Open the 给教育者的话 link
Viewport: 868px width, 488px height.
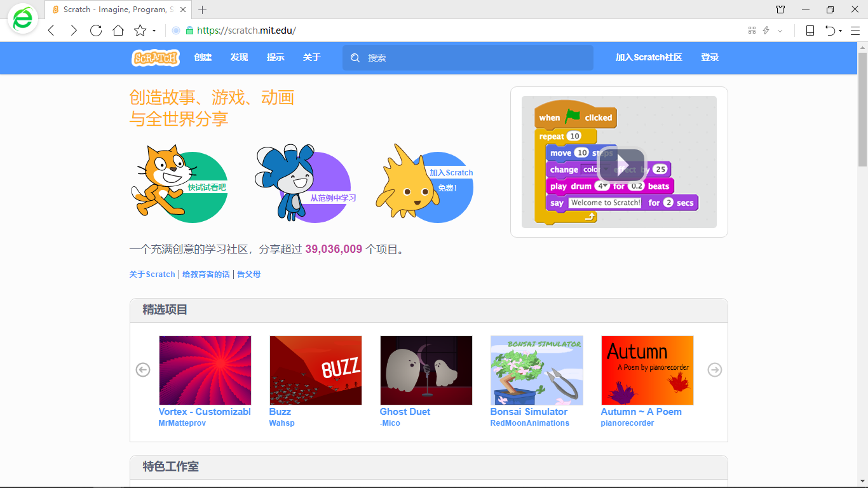[x=206, y=274]
